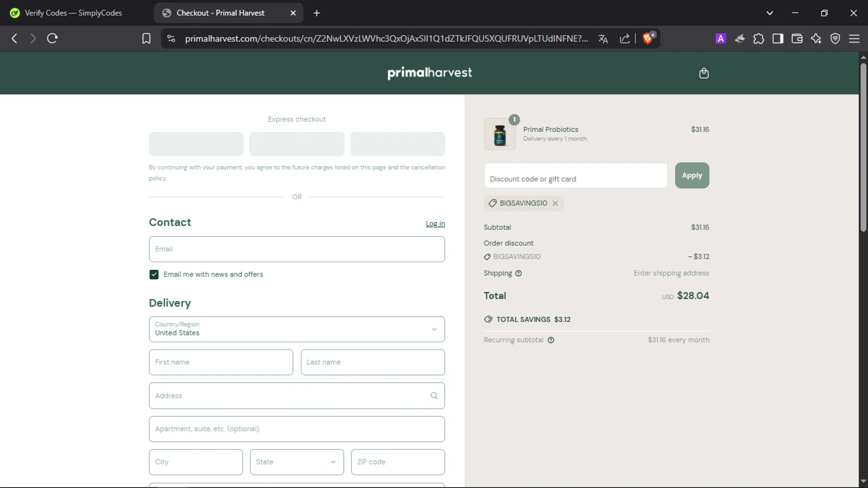Focus the Discount code or gift card field
Screen dimensions: 868x488
click(x=576, y=175)
